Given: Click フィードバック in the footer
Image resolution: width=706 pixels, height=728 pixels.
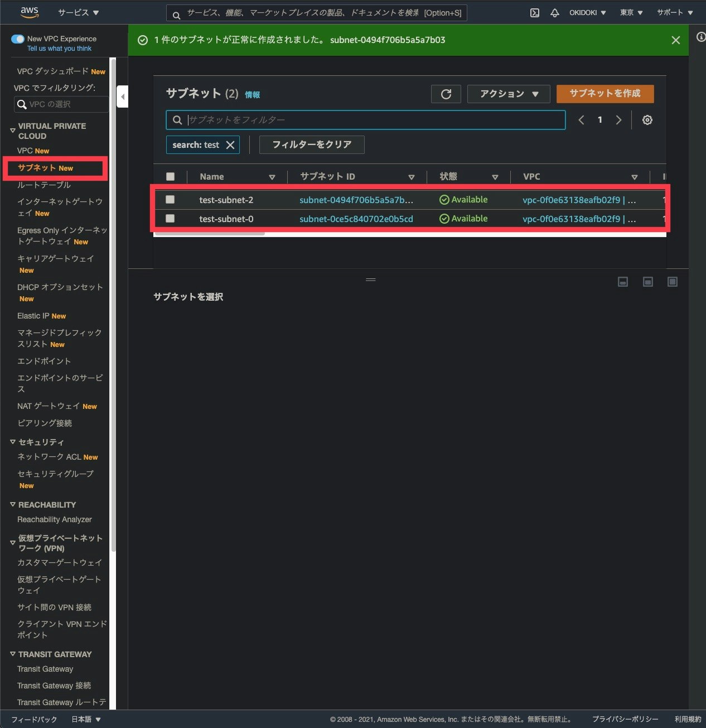Looking at the screenshot, I should click(34, 719).
